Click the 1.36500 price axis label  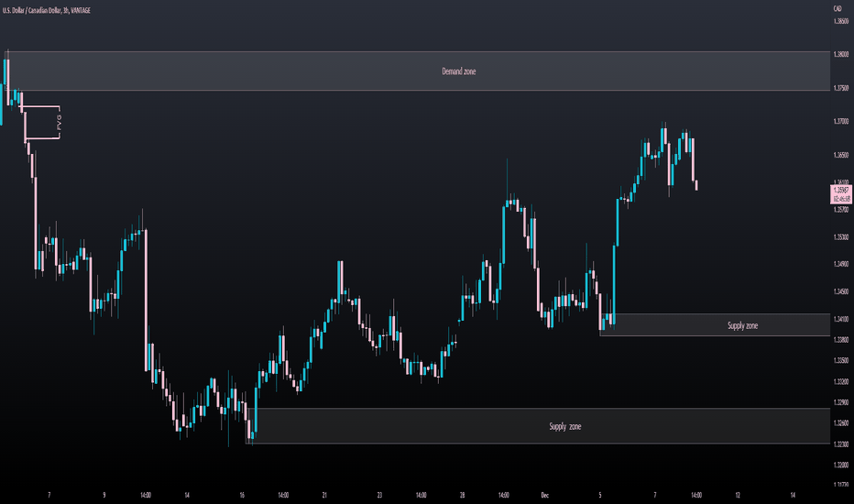pyautogui.click(x=841, y=155)
